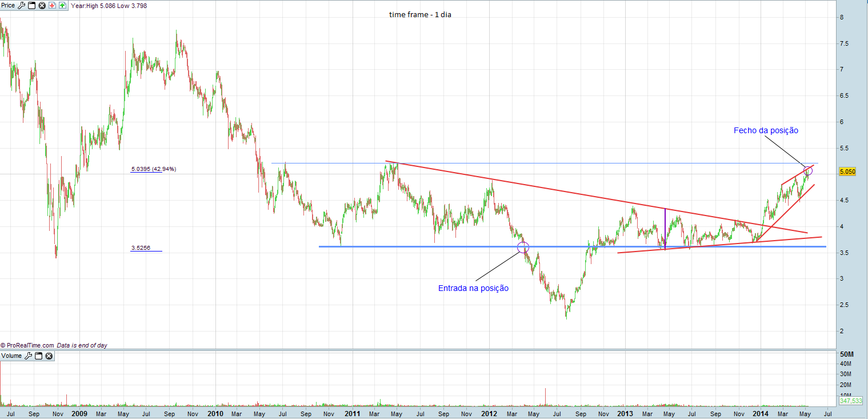Open the Price chart settings wrench

[22, 5]
